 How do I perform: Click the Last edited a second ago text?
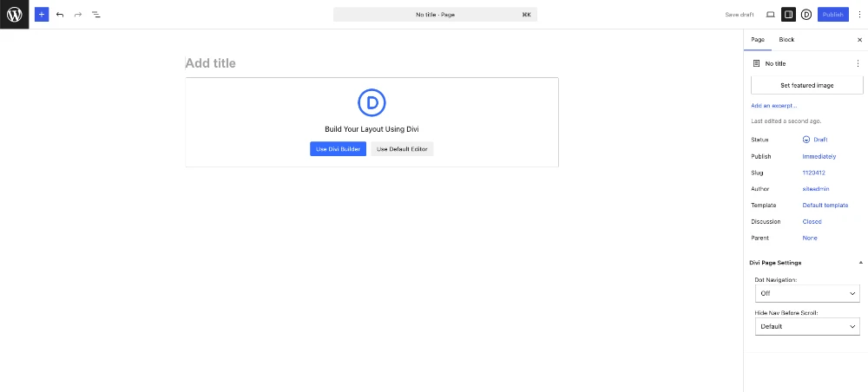(x=786, y=121)
